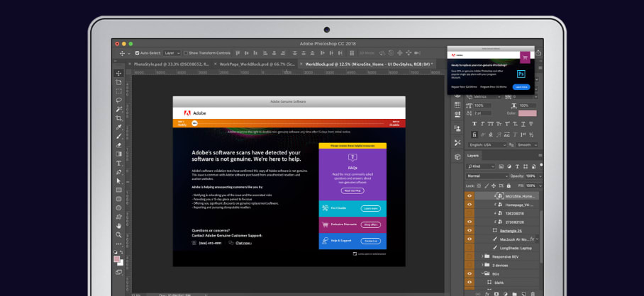Screen dimensions: 644x296
Task: Apply Underline style in Character panel
Action: [x=523, y=124]
